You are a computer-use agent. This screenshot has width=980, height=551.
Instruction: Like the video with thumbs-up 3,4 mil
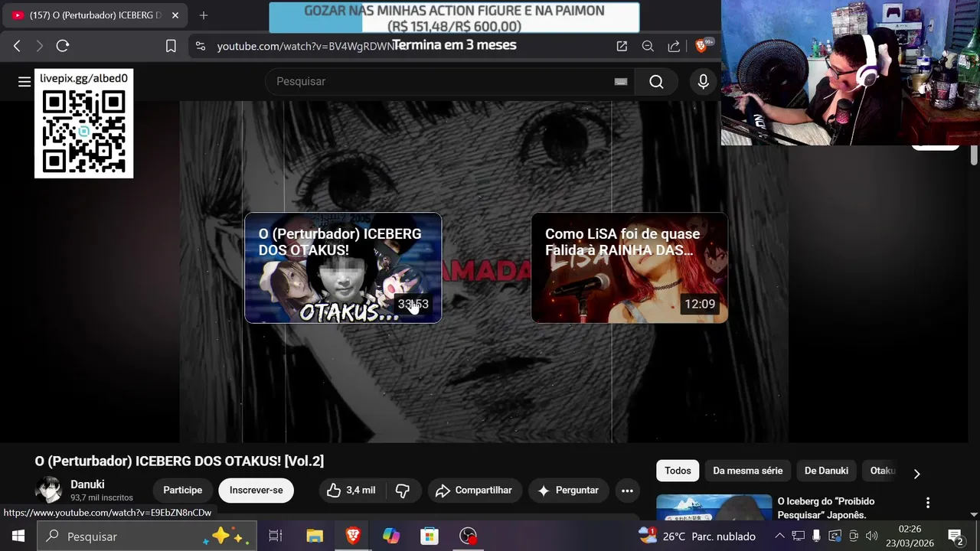351,491
